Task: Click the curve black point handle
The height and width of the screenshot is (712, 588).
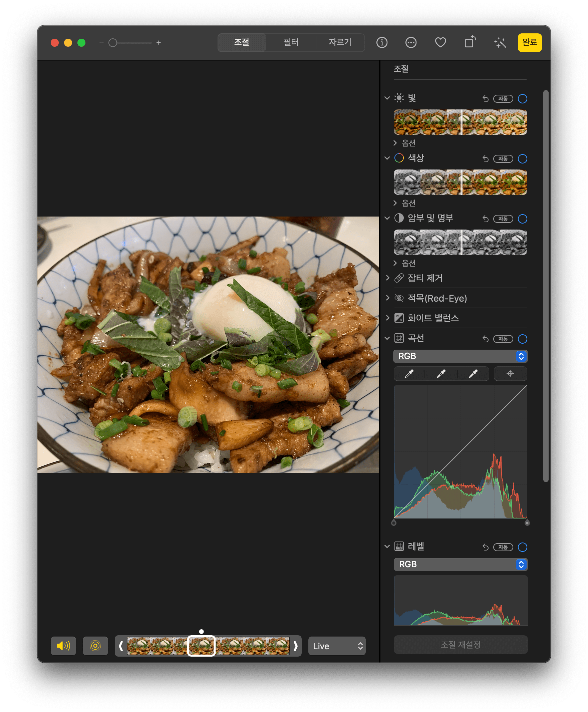Action: 393,523
